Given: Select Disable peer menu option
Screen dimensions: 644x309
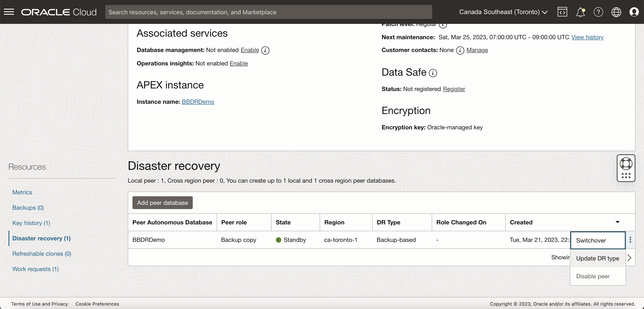Looking at the screenshot, I should point(592,276).
